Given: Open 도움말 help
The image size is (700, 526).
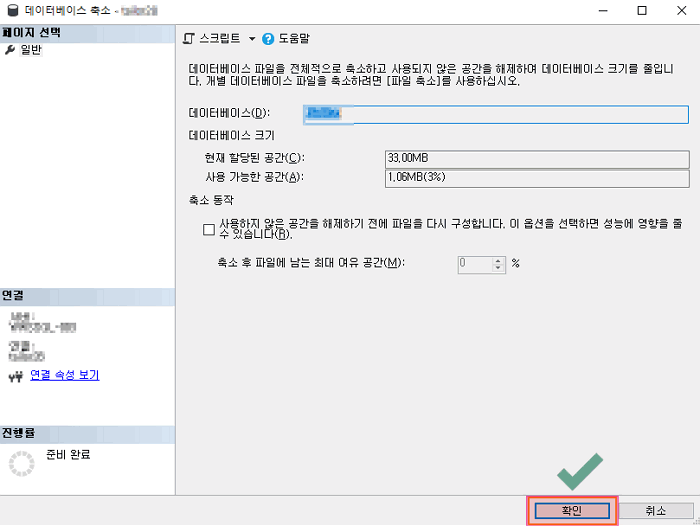Looking at the screenshot, I should click(294, 38).
